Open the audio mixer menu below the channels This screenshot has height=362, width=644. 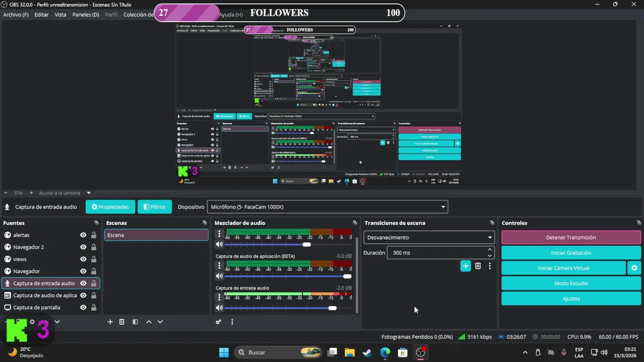232,322
